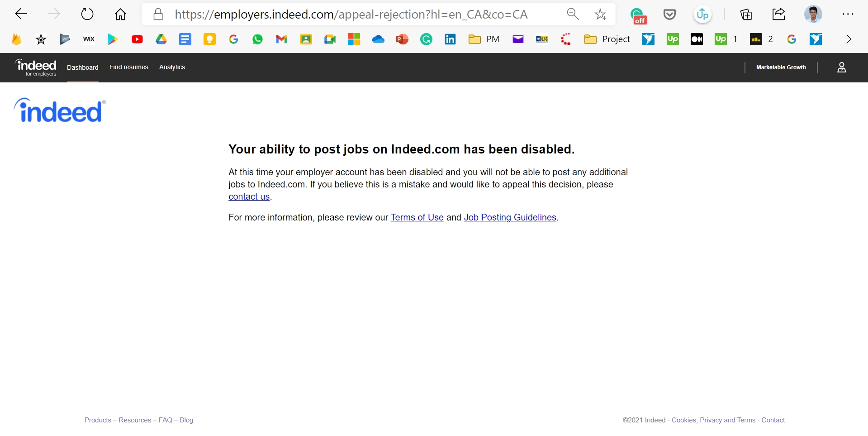
Task: Open the Upwork bookmark
Action: [673, 39]
